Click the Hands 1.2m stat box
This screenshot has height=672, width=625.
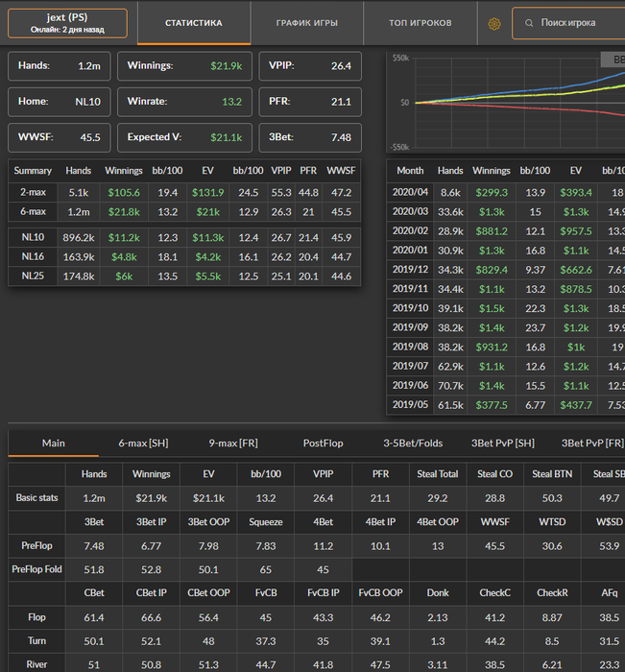[x=60, y=66]
